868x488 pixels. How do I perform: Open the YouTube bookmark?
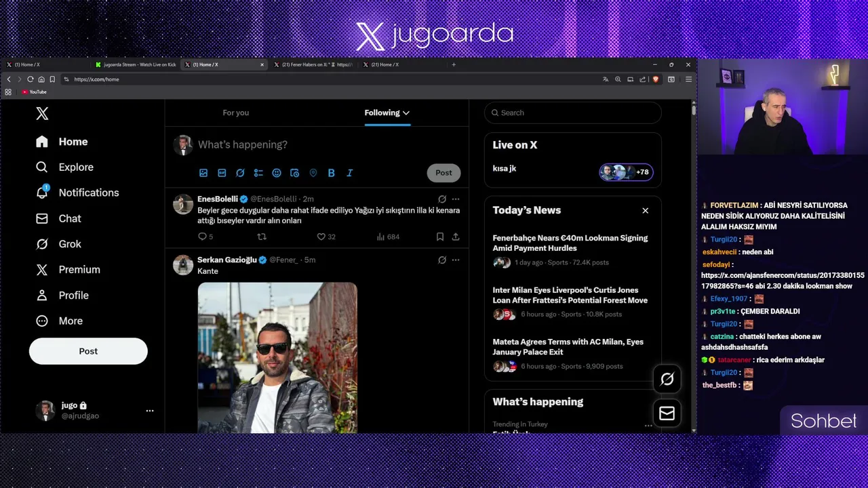click(34, 92)
